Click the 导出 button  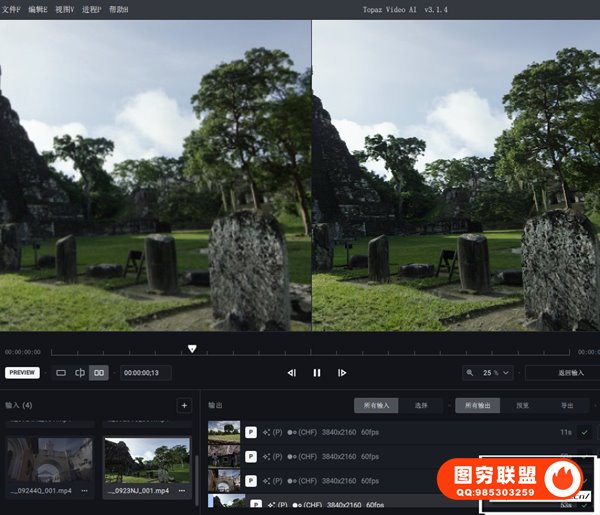pos(566,406)
